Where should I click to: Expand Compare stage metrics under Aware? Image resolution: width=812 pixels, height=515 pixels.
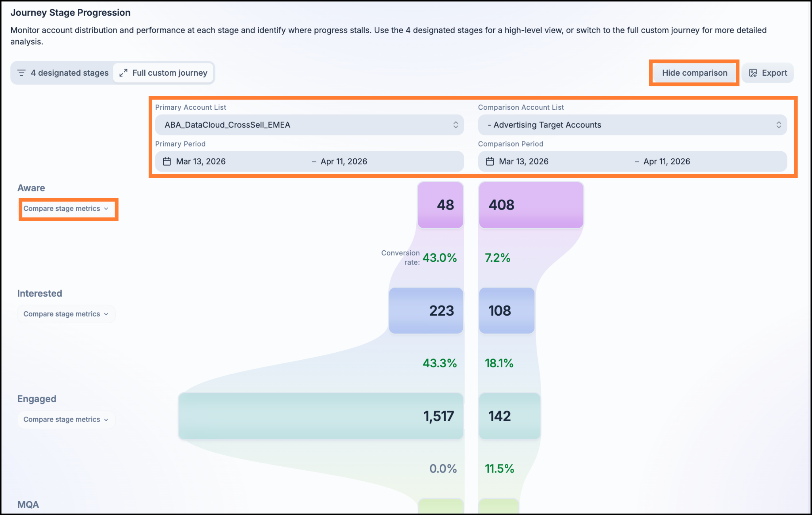tap(66, 209)
